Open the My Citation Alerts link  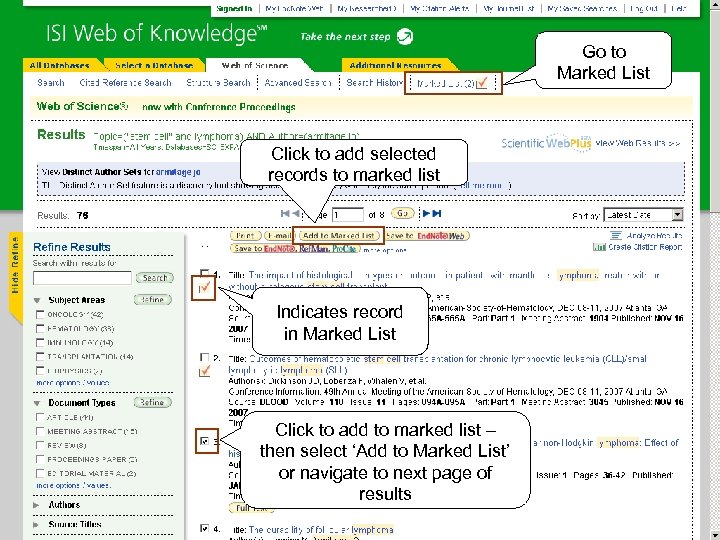tap(439, 8)
